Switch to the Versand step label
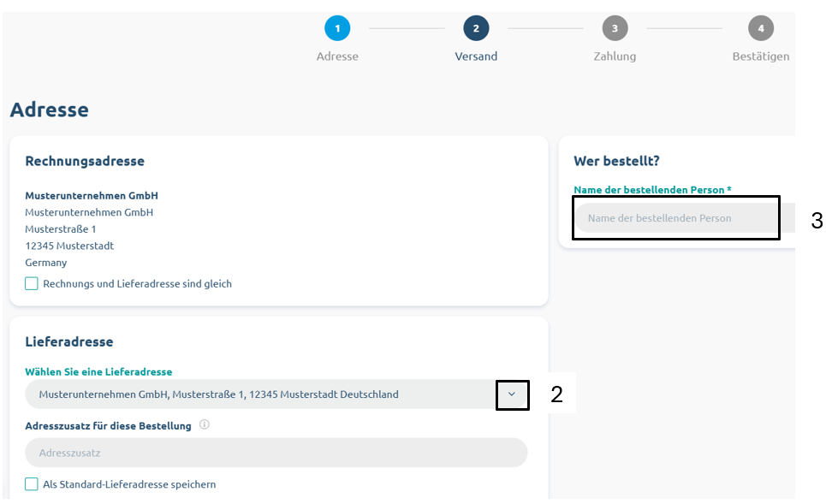 point(476,56)
